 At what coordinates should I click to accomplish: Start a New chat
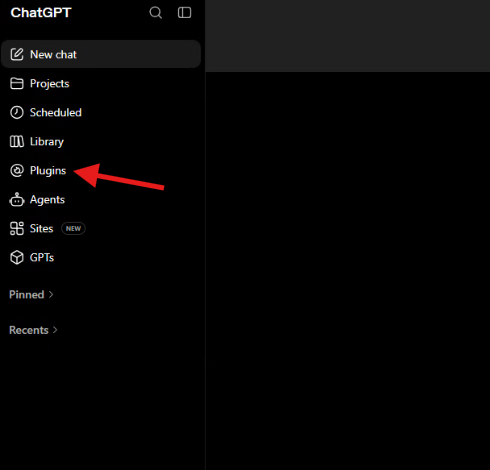pyautogui.click(x=101, y=54)
